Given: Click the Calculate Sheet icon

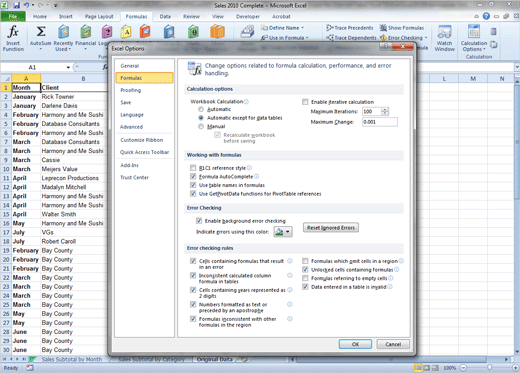Looking at the screenshot, I should pos(494,44).
